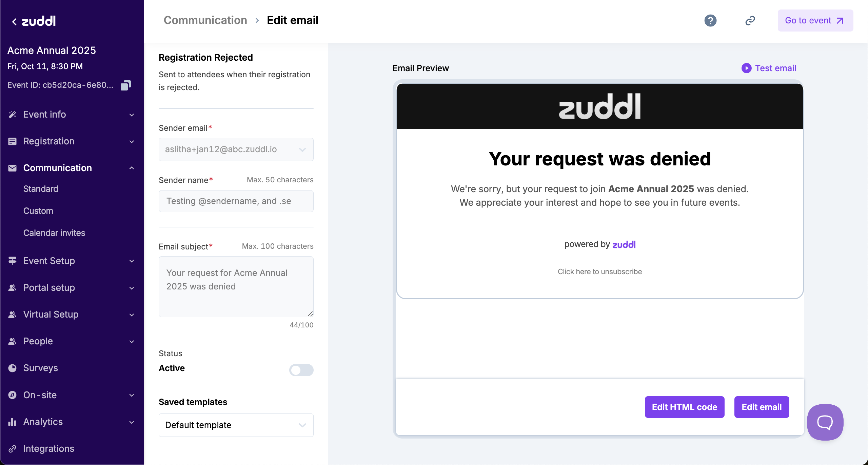The height and width of the screenshot is (465, 868).
Task: Open the Standard communication submenu
Action: 41,189
